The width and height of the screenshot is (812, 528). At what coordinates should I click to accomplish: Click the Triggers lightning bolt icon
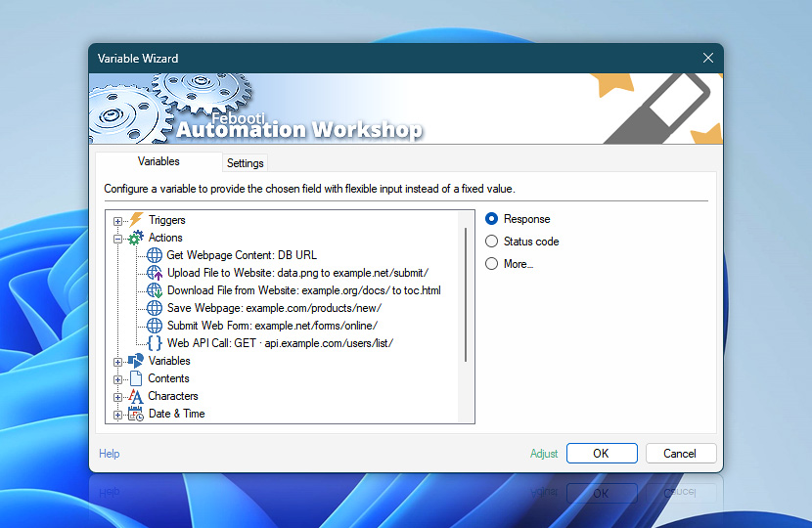click(136, 220)
